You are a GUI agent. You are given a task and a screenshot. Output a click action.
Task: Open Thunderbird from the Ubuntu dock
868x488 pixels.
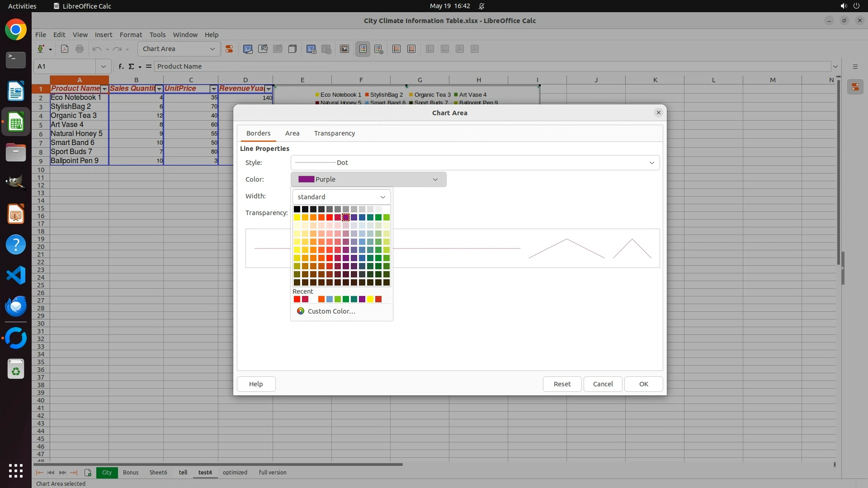[16, 306]
